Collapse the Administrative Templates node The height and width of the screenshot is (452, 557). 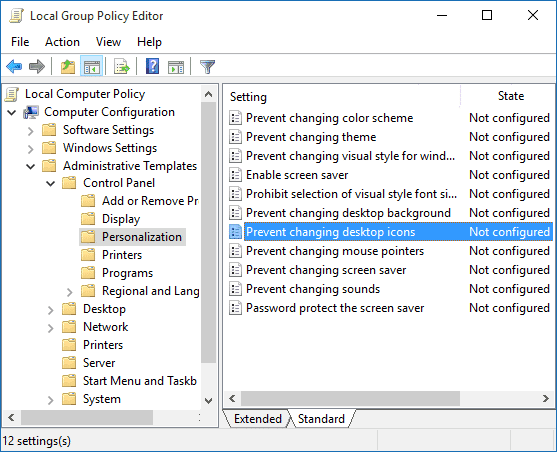(31, 166)
